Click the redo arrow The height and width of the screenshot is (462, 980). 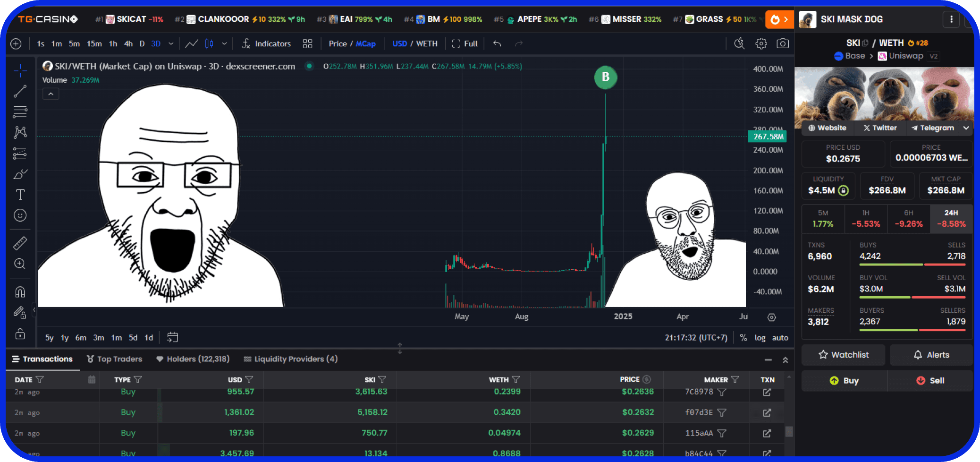(x=519, y=44)
